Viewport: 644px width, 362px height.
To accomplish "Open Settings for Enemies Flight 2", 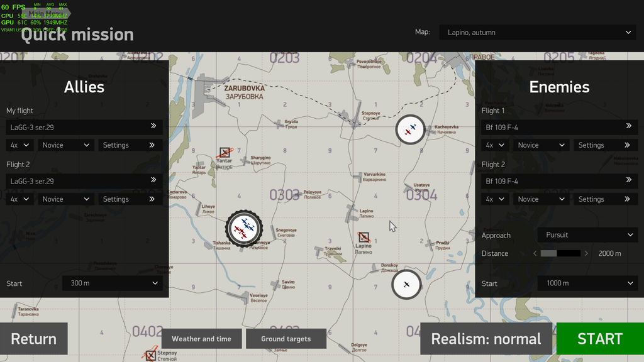I will pyautogui.click(x=606, y=199).
